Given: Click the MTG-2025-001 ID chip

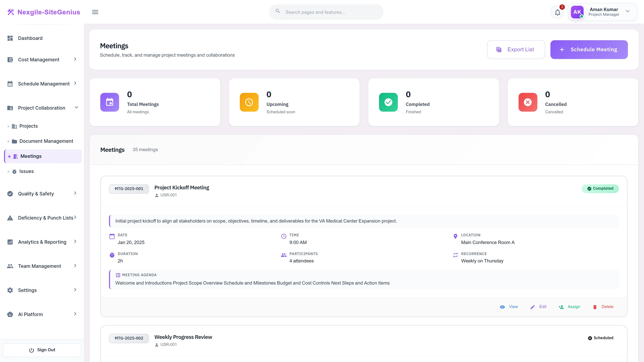Looking at the screenshot, I should click(129, 189).
